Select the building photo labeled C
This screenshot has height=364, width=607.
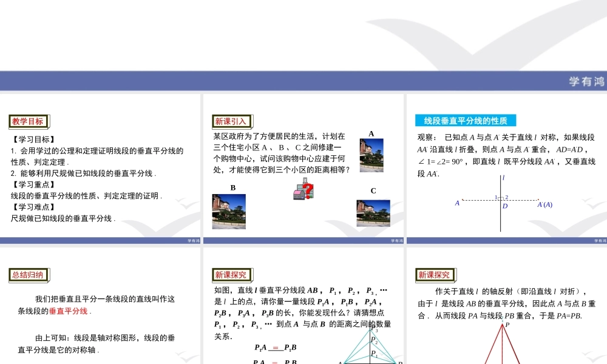pos(373,213)
